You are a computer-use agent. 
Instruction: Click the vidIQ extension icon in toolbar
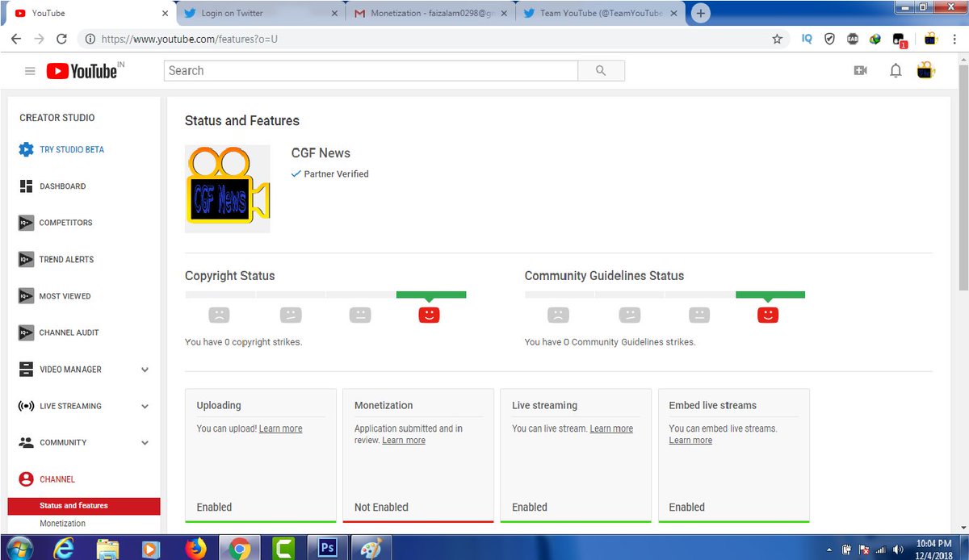807,39
